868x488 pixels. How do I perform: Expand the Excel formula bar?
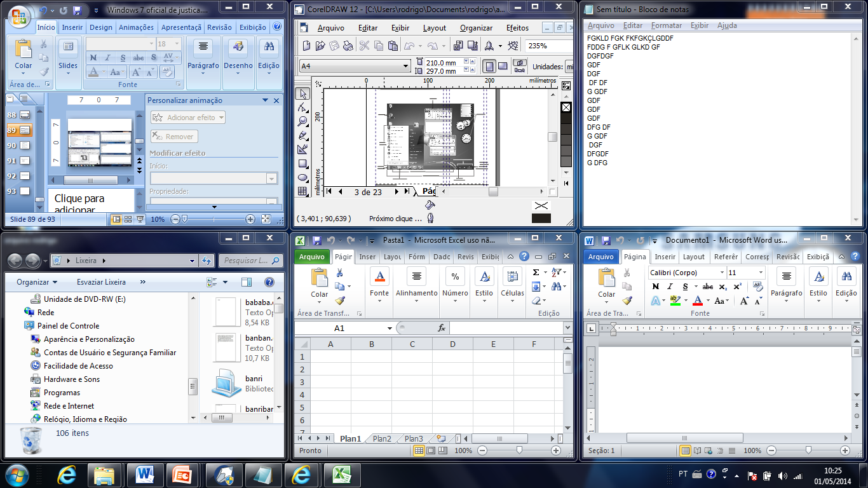[567, 328]
